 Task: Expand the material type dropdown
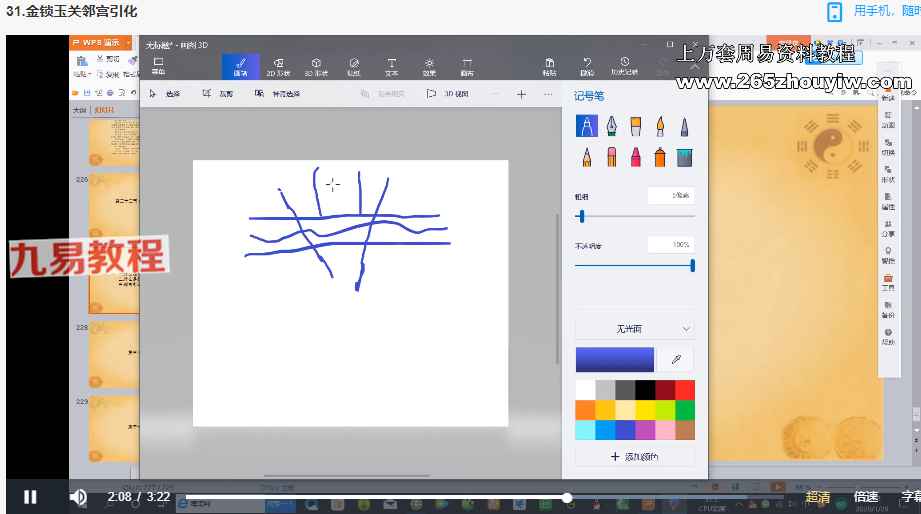click(x=634, y=328)
